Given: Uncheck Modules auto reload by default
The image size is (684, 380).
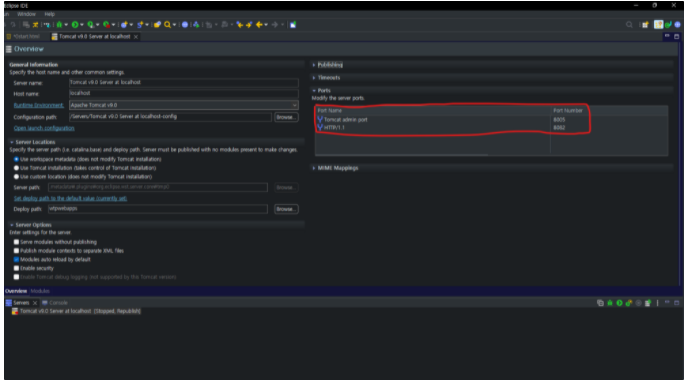Looking at the screenshot, I should [x=16, y=260].
